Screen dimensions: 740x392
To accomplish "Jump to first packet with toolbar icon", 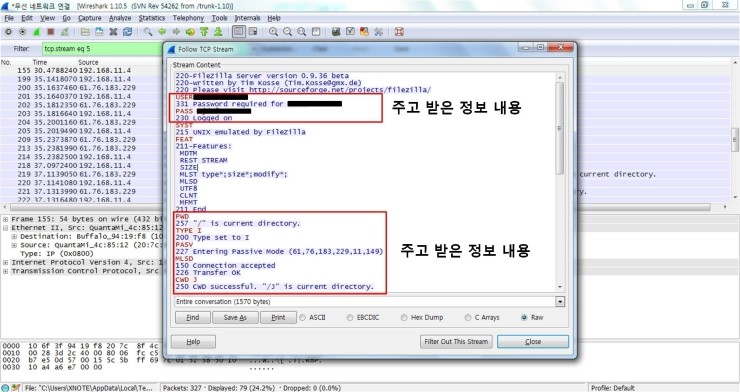I will click(204, 32).
